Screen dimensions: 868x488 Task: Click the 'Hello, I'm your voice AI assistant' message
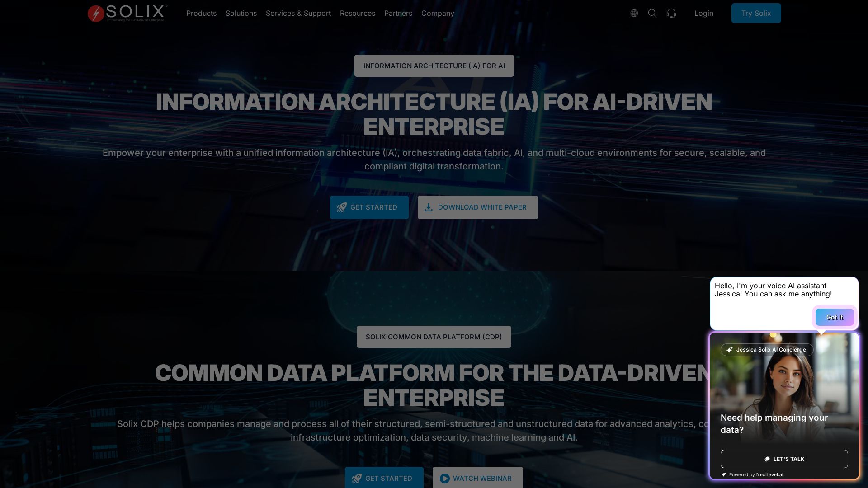774,290
